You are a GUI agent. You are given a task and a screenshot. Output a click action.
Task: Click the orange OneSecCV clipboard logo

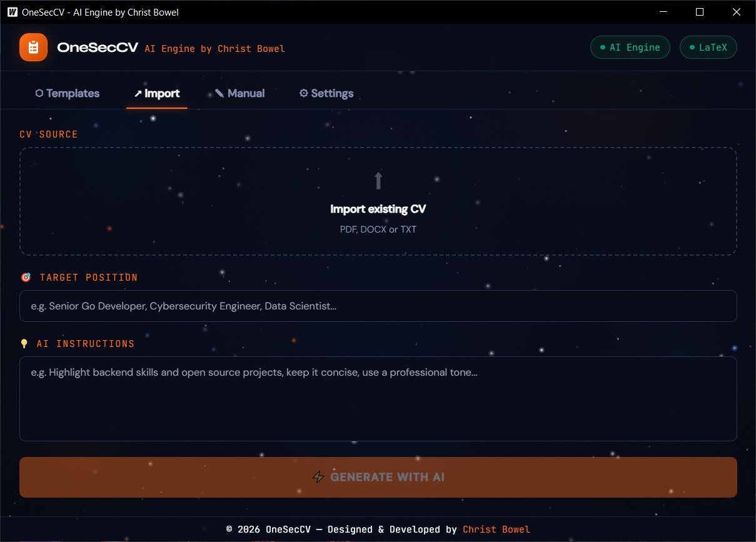tap(33, 48)
